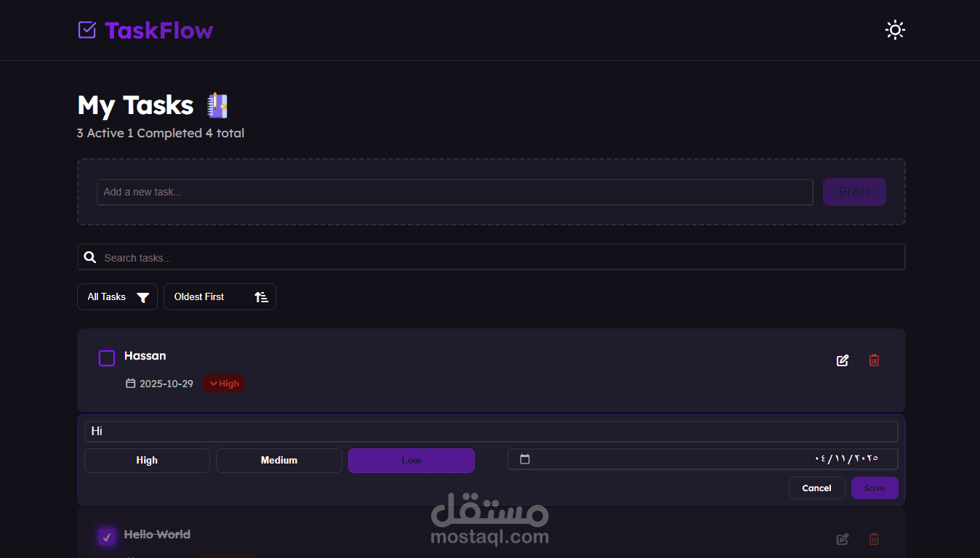Open the Oldest First sort dropdown
The image size is (980, 558).
point(220,296)
